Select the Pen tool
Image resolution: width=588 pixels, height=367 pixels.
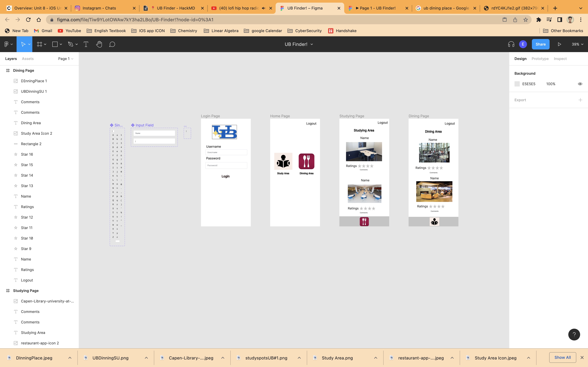(x=70, y=44)
